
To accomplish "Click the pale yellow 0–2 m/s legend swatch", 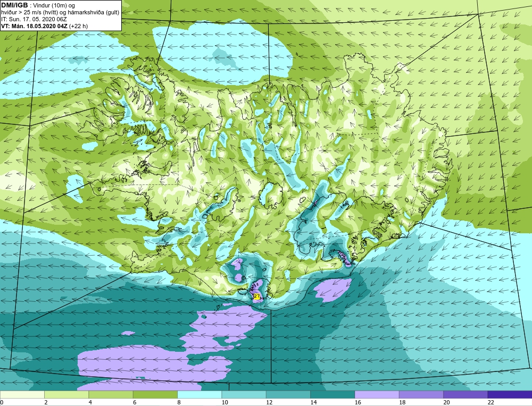I will coord(22,394).
